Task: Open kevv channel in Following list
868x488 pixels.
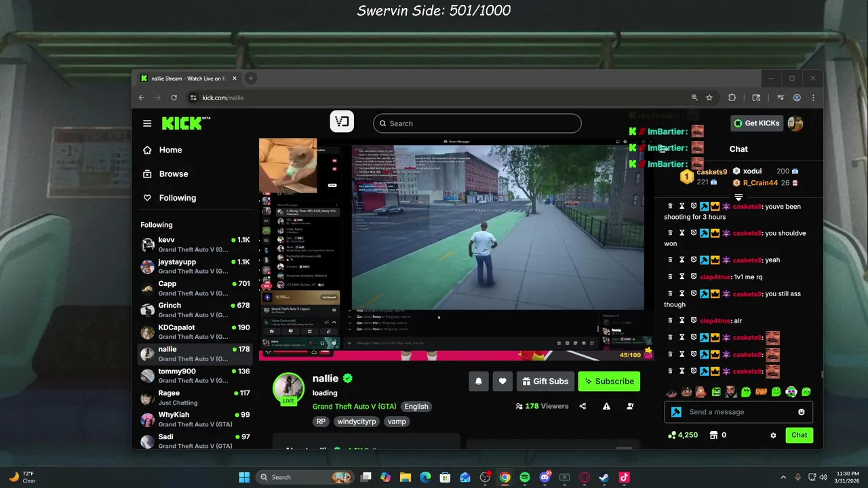Action: [195, 245]
